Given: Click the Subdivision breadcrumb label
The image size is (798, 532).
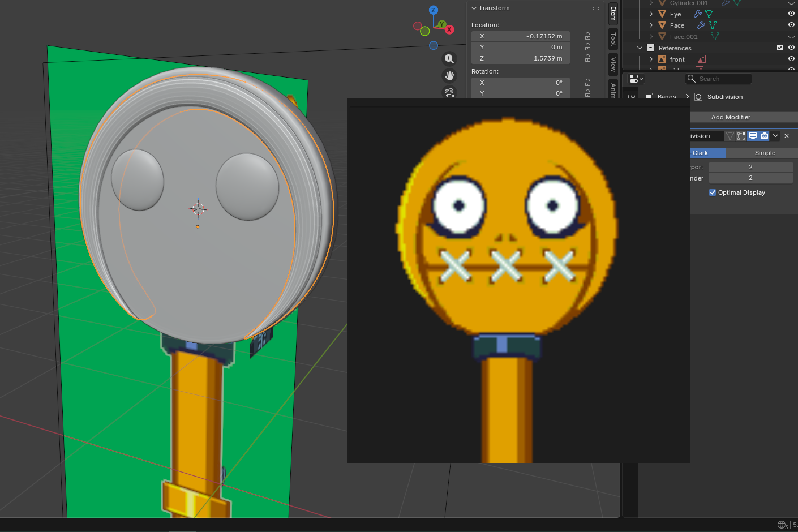Looking at the screenshot, I should (725, 97).
